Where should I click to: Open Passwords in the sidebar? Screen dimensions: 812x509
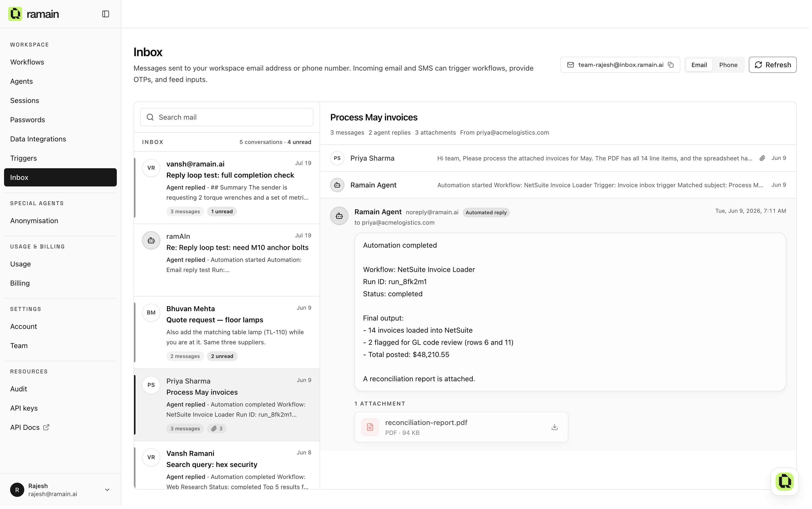[x=61, y=120]
